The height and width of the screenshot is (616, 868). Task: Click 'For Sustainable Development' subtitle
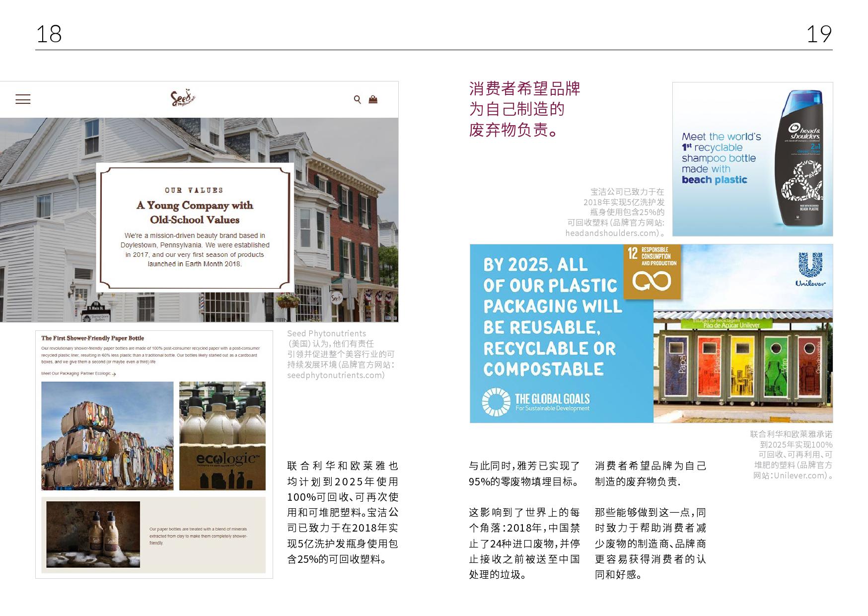[552, 408]
